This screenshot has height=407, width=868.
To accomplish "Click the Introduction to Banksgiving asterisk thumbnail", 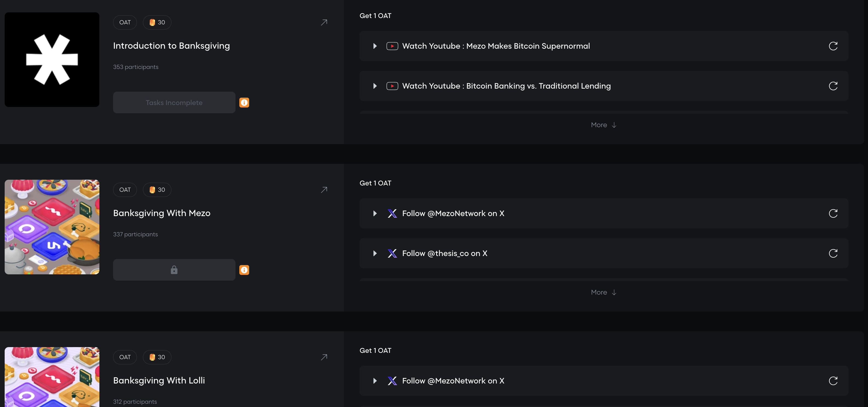I will coord(52,60).
